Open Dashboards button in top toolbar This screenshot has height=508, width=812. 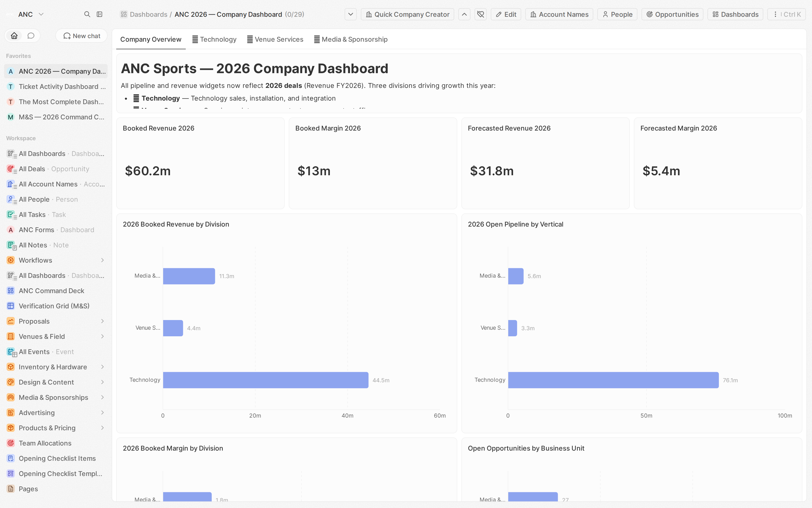(735, 14)
